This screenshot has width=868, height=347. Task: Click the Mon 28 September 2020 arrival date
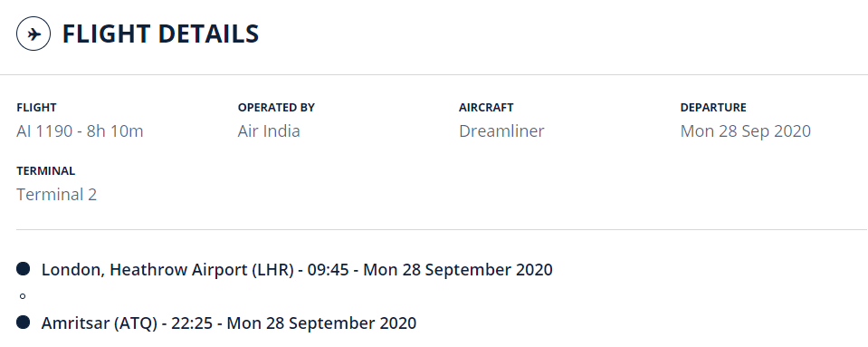tap(321, 323)
